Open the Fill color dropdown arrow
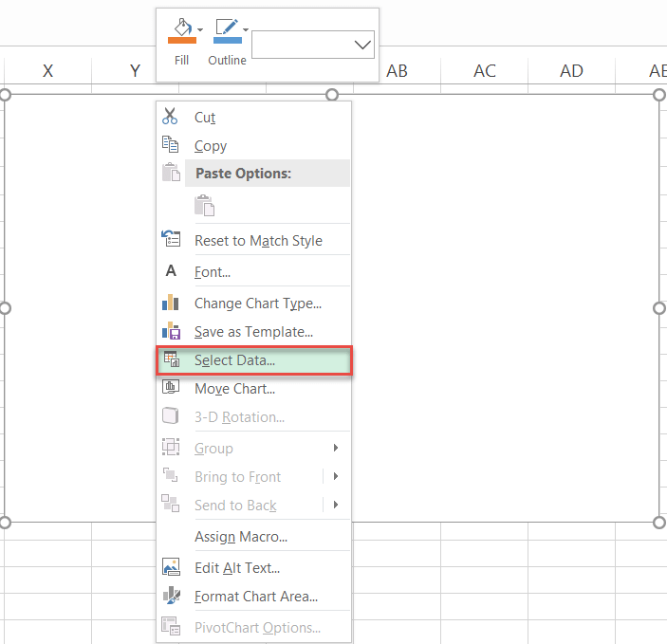This screenshot has height=644, width=667. tap(200, 29)
